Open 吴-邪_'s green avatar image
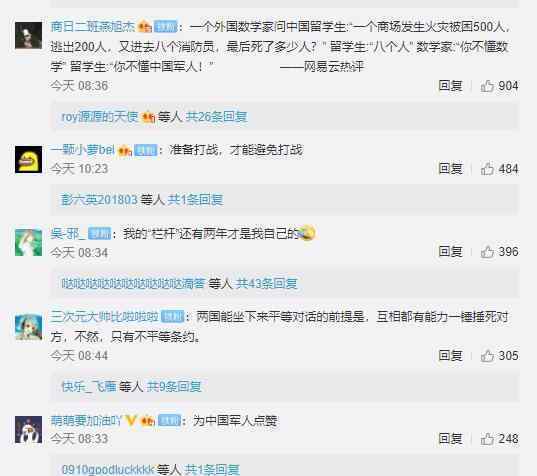 28,243
